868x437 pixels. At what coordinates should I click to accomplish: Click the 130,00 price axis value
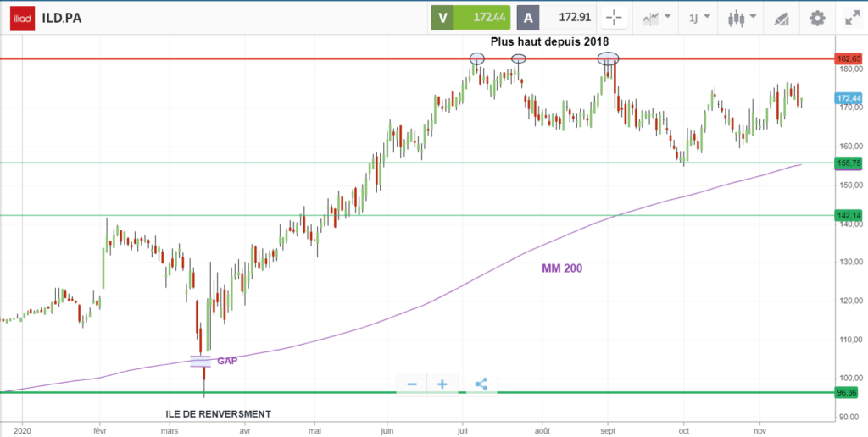tap(849, 263)
